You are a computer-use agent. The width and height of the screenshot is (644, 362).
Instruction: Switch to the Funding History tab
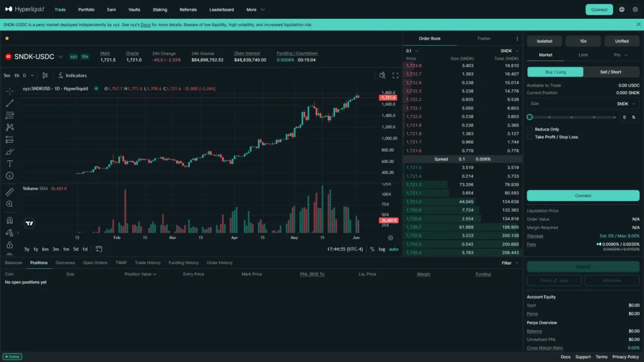(x=183, y=263)
